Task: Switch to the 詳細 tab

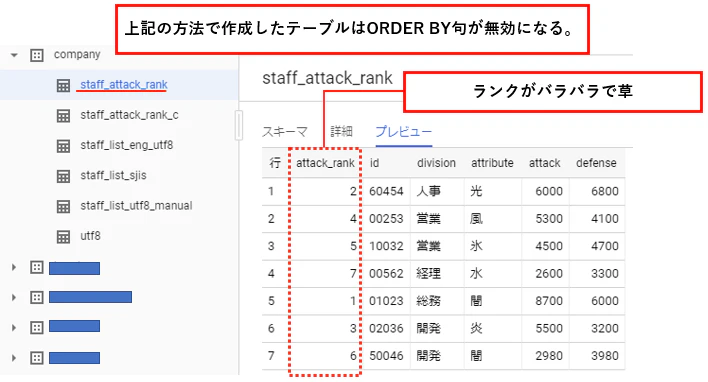Action: tap(341, 131)
